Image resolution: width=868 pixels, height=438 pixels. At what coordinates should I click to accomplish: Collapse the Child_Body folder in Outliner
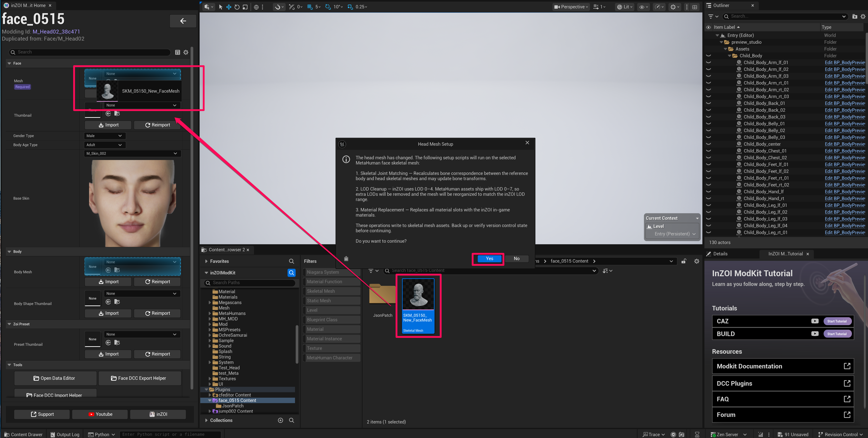point(729,56)
